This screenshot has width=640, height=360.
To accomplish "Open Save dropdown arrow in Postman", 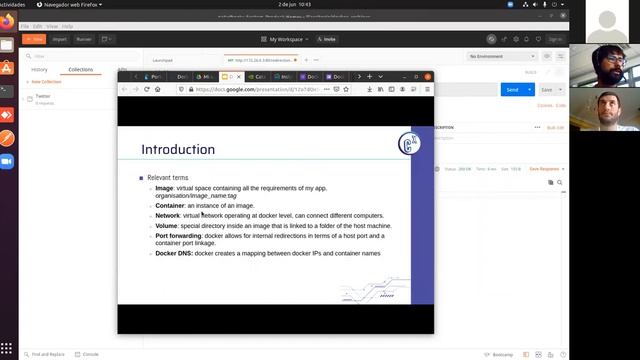I will 560,89.
